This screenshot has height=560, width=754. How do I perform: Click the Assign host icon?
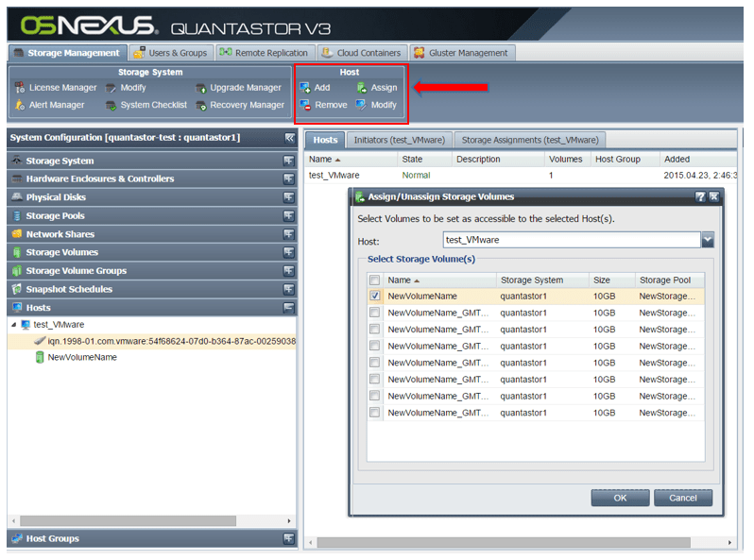[x=362, y=88]
